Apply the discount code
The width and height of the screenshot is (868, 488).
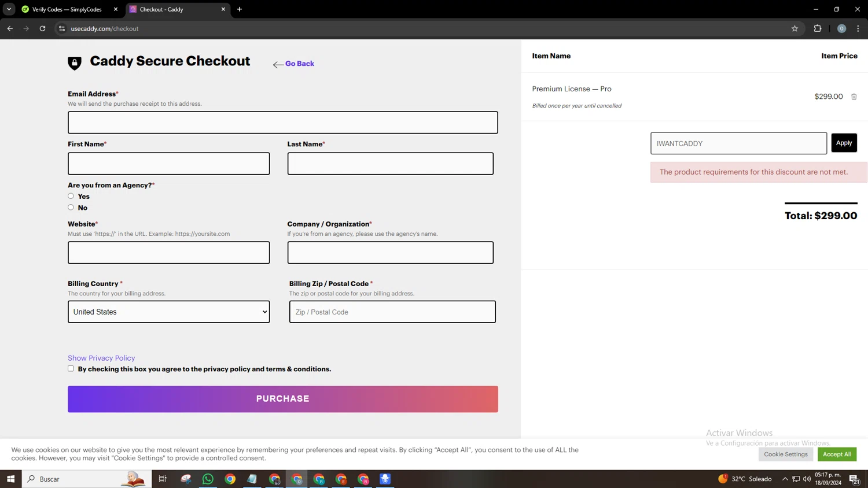pos(844,143)
